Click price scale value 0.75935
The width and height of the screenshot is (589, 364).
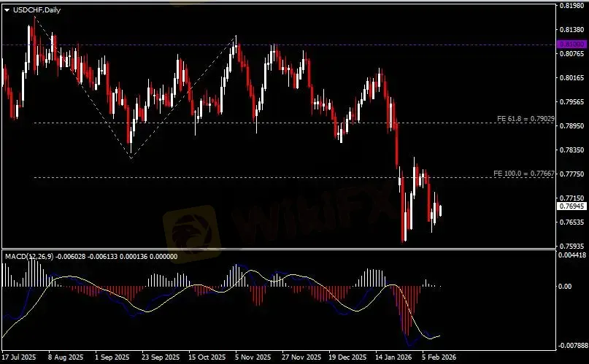[x=571, y=246]
